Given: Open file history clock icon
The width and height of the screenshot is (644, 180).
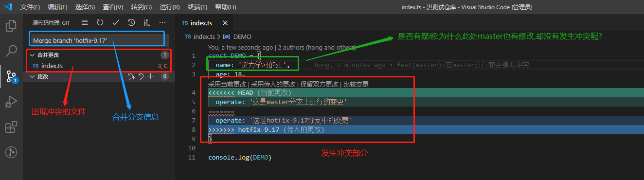Looking at the screenshot, I should [131, 22].
